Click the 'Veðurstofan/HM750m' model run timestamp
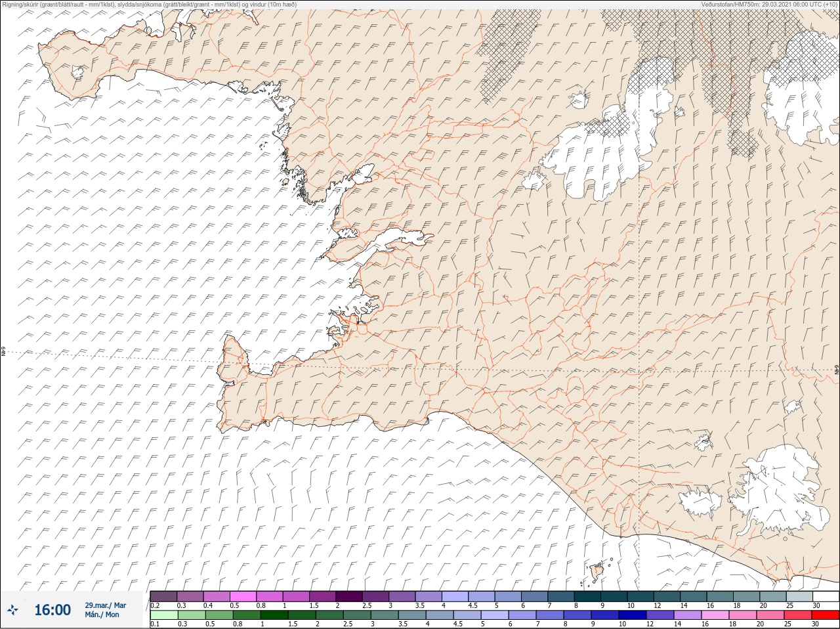The image size is (840, 629). (x=768, y=4)
